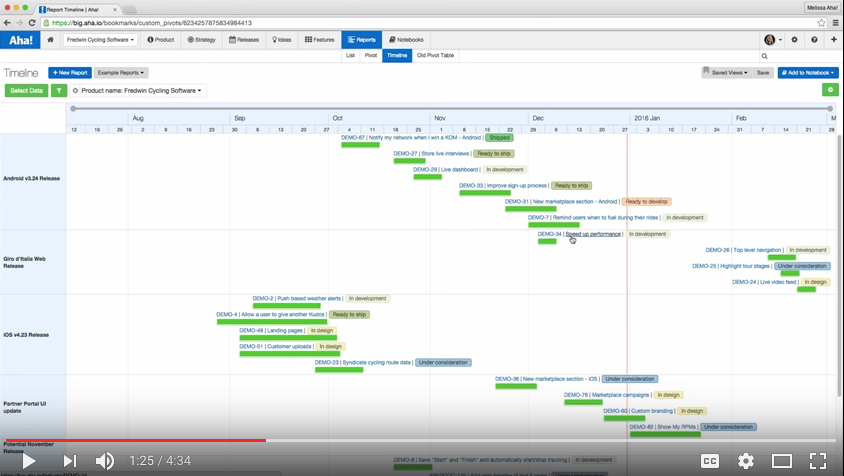Expand the Product name filter dropdown
Viewport: 844px width, 476px height.
click(x=141, y=90)
